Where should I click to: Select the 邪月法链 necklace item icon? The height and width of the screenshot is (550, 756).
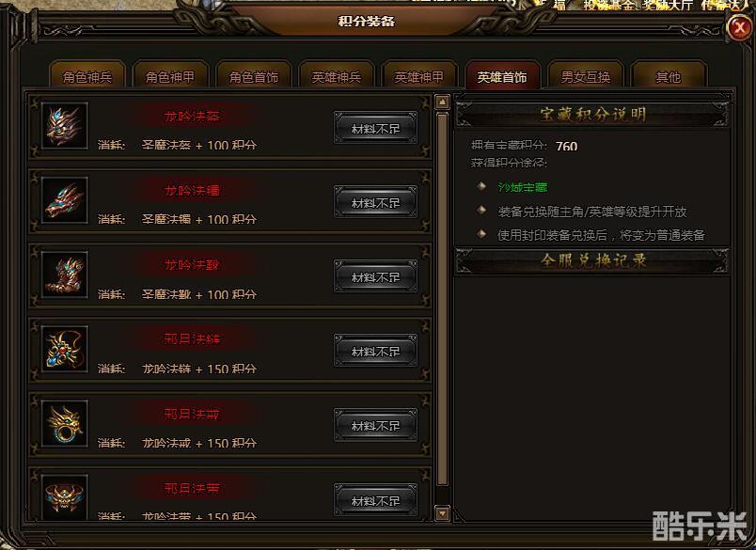pyautogui.click(x=65, y=349)
